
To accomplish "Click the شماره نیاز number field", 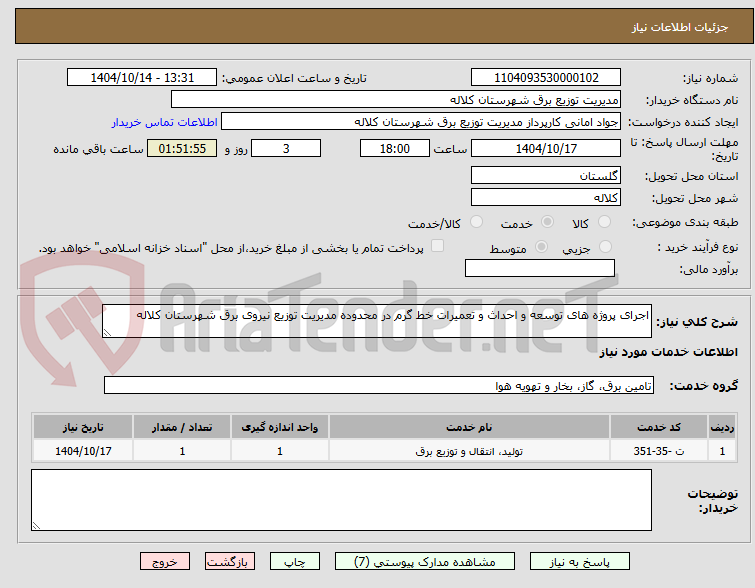I will tap(546, 78).
